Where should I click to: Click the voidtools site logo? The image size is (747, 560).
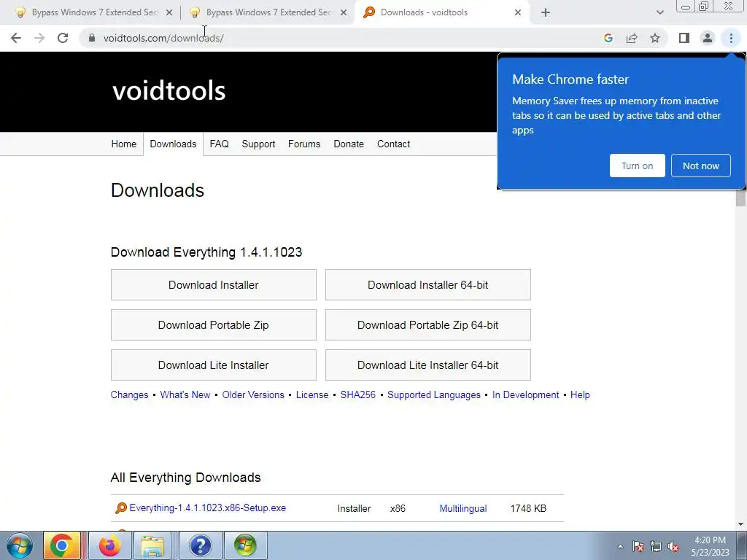tap(169, 90)
